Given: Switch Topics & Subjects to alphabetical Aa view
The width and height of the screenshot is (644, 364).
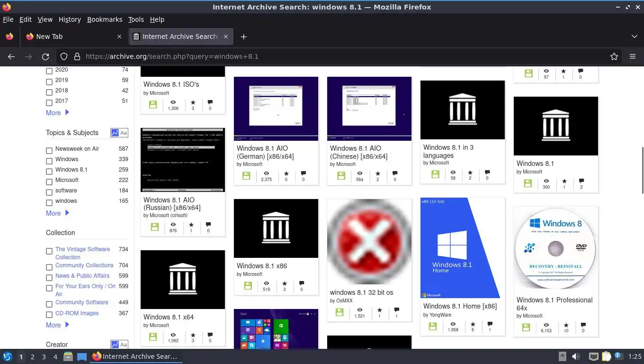Looking at the screenshot, I should (124, 133).
